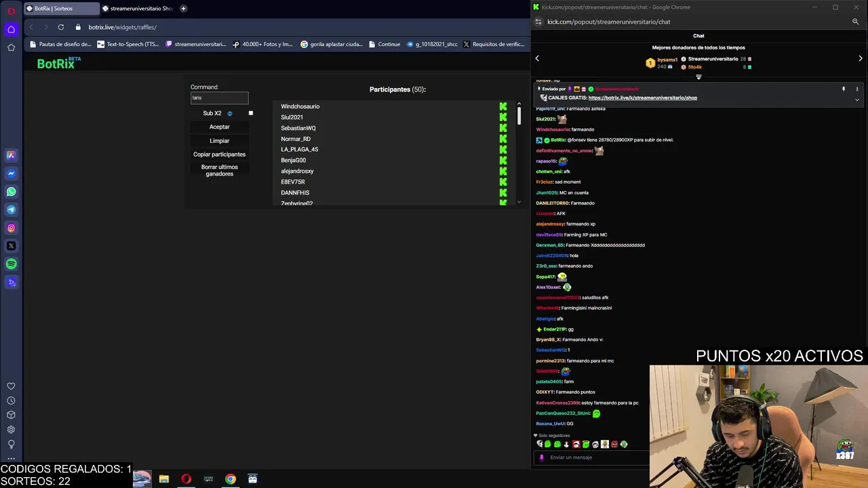Click the BotRix BETA logo
This screenshot has width=868, height=488.
(59, 63)
